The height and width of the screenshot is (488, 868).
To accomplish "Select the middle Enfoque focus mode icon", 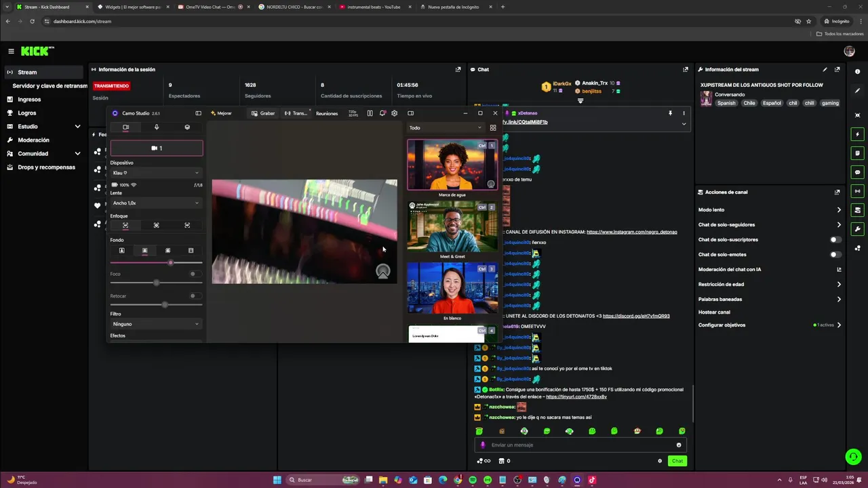I will pos(157,225).
